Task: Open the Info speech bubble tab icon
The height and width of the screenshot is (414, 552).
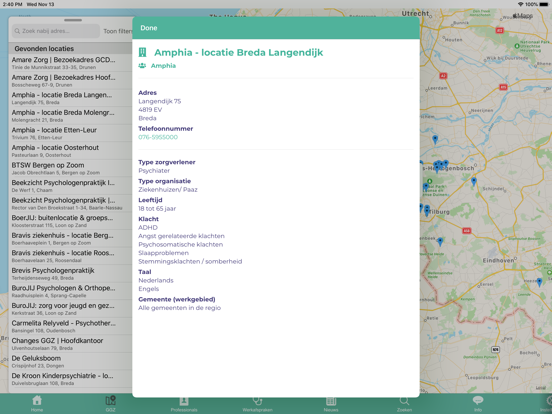Action: point(478,400)
